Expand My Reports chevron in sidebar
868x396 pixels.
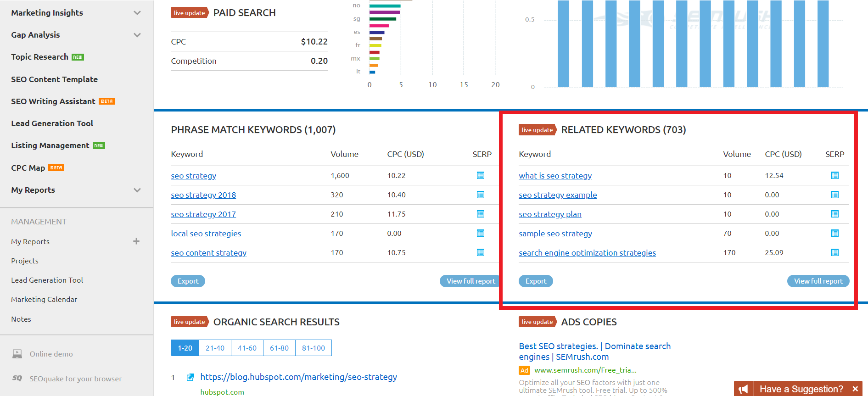coord(137,190)
